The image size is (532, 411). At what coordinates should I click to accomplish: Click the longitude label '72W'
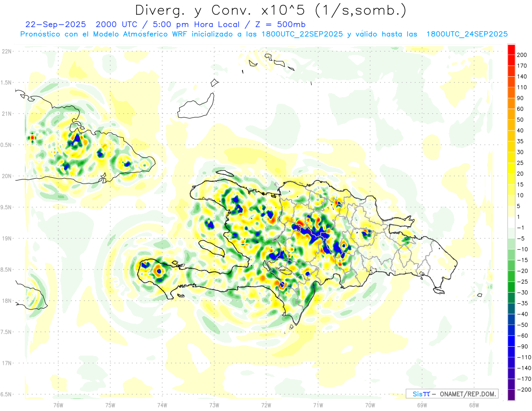[266, 405]
